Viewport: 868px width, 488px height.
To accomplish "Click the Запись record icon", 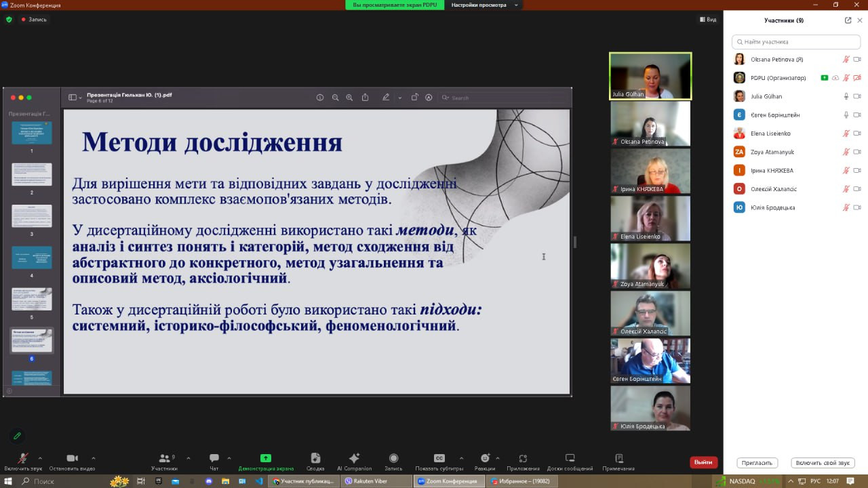I will click(393, 459).
